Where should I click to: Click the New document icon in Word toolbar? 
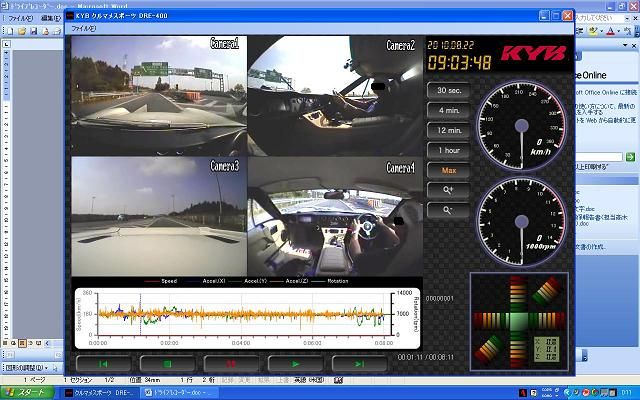(10, 31)
